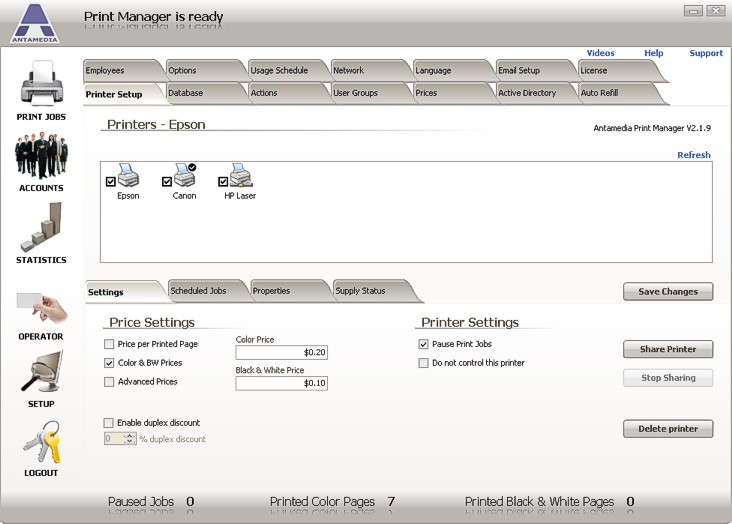The image size is (732, 524).
Task: Open the Language tab
Action: click(x=452, y=71)
